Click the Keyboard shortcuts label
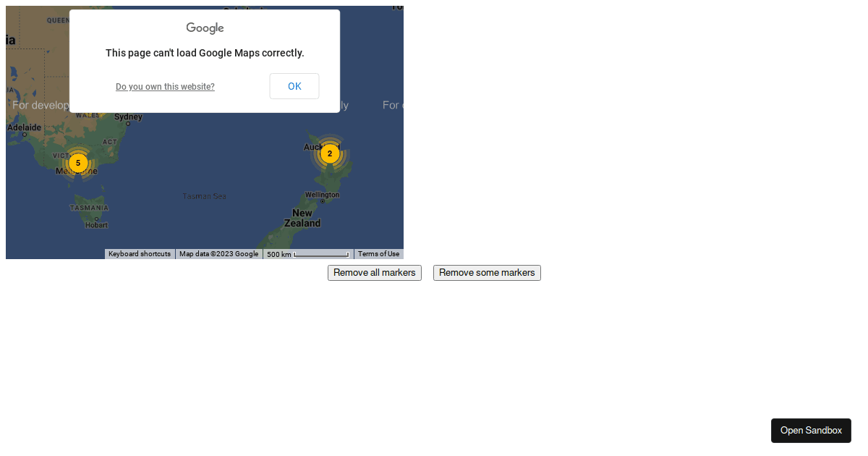This screenshot has height=456, width=868. click(x=139, y=253)
